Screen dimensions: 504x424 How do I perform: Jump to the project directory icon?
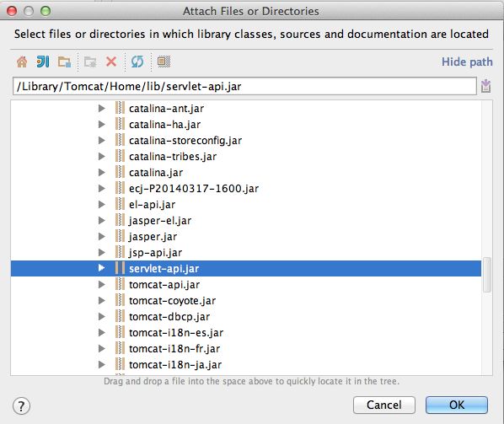click(43, 62)
